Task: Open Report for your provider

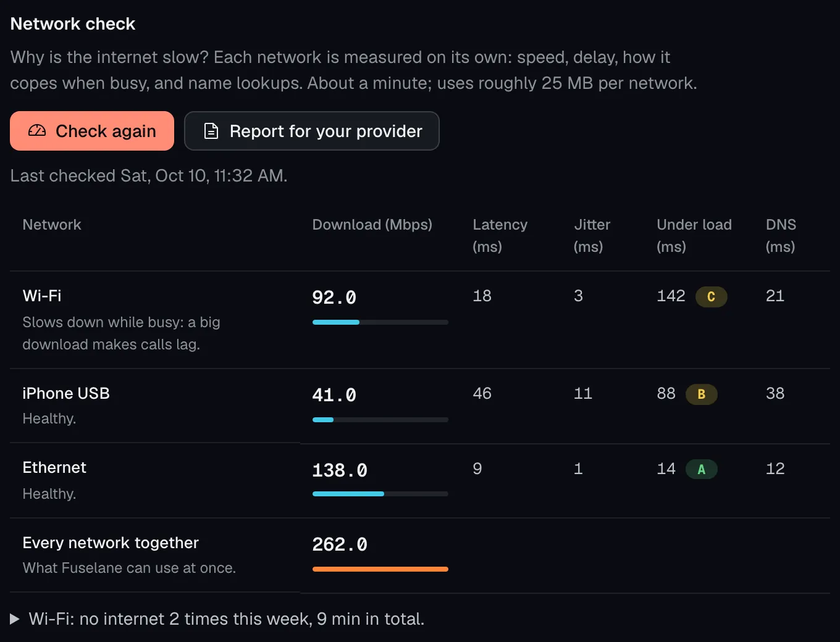Action: coord(312,131)
